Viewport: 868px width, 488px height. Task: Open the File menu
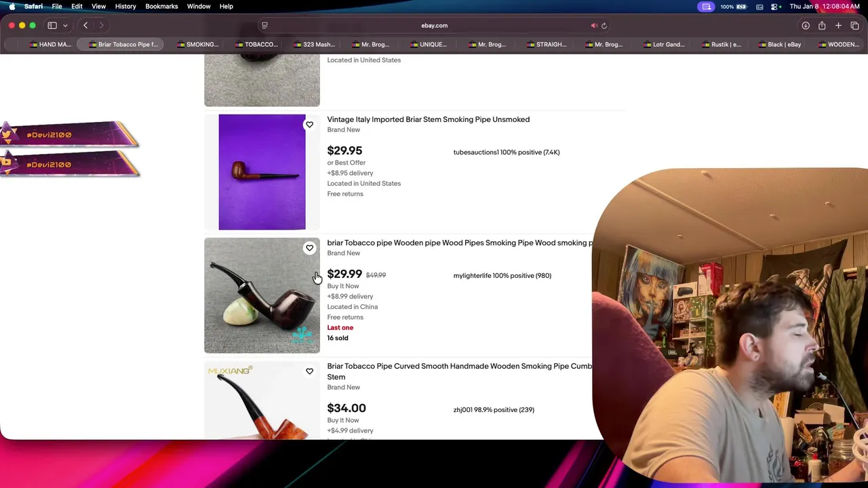57,7
